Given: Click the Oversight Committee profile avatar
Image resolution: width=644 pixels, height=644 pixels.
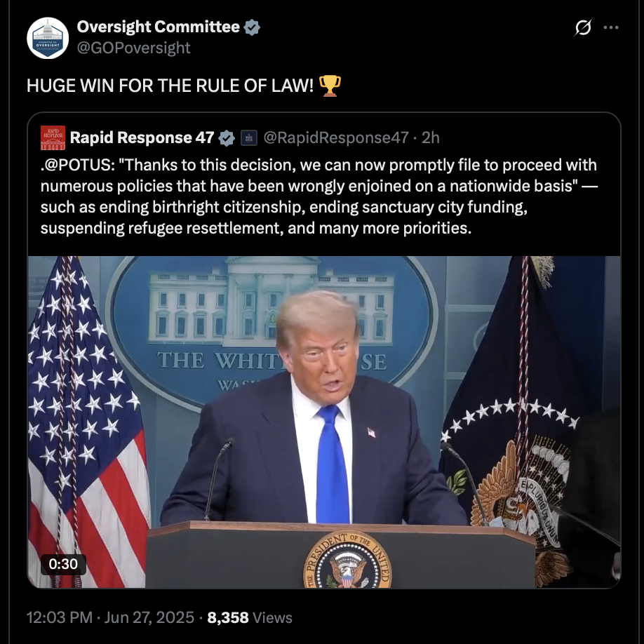Looking at the screenshot, I should click(x=48, y=38).
